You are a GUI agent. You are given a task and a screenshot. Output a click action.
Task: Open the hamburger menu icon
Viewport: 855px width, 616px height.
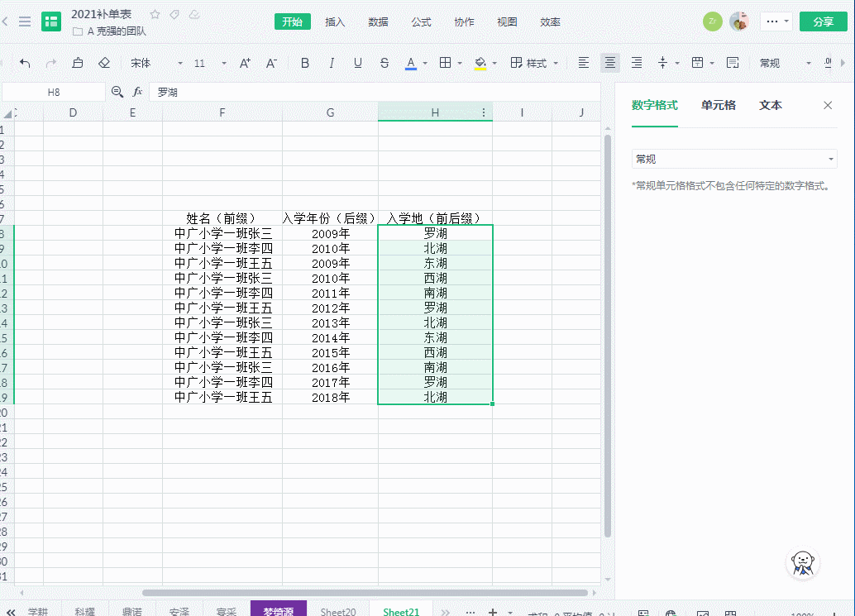coord(25,21)
